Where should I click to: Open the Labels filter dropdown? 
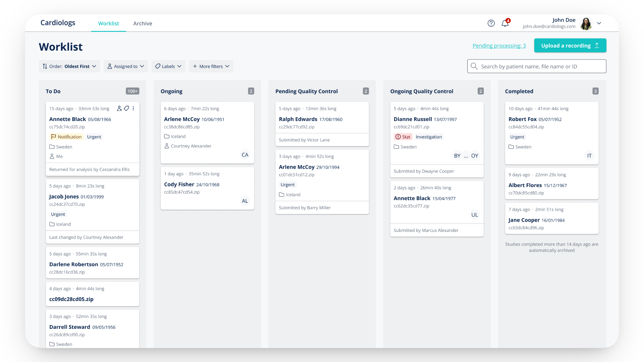point(168,66)
